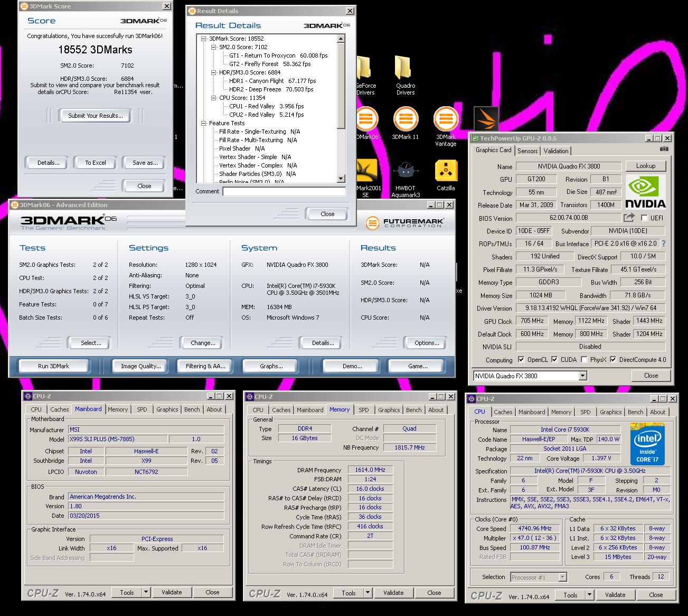
Task: Toggle the OpenCL checkbox in GPU-Z
Action: [521, 360]
